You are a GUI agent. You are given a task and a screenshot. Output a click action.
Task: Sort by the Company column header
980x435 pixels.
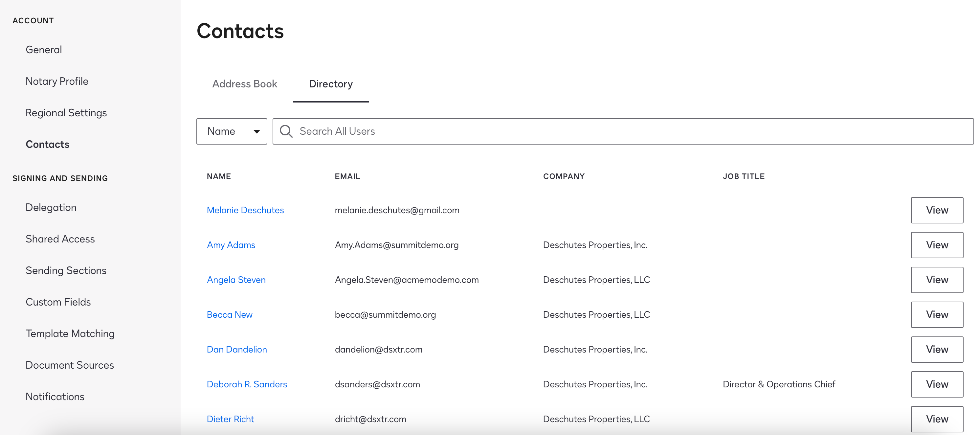point(564,176)
